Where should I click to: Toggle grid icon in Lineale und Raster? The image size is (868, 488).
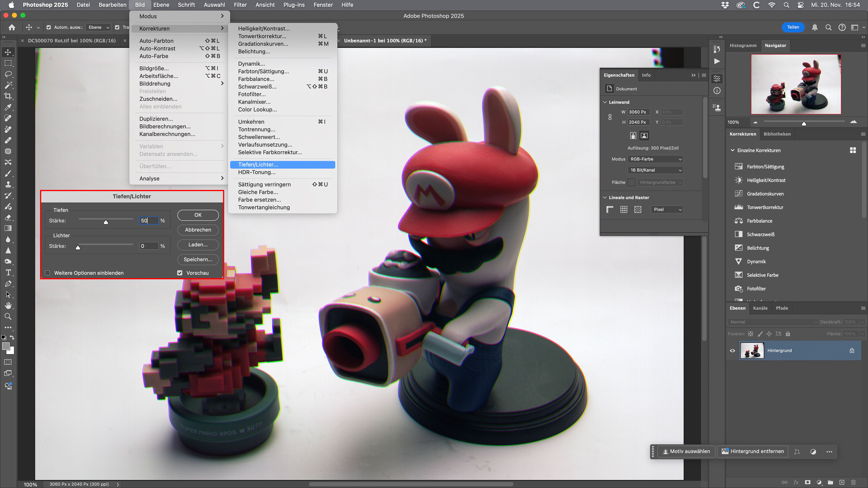[x=624, y=209]
